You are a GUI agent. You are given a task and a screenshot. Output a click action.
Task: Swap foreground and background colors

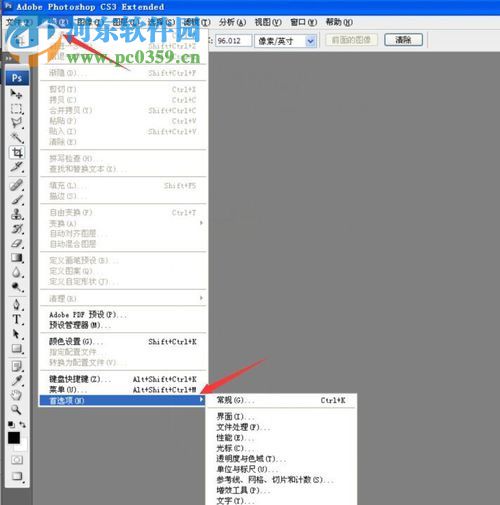click(x=22, y=424)
